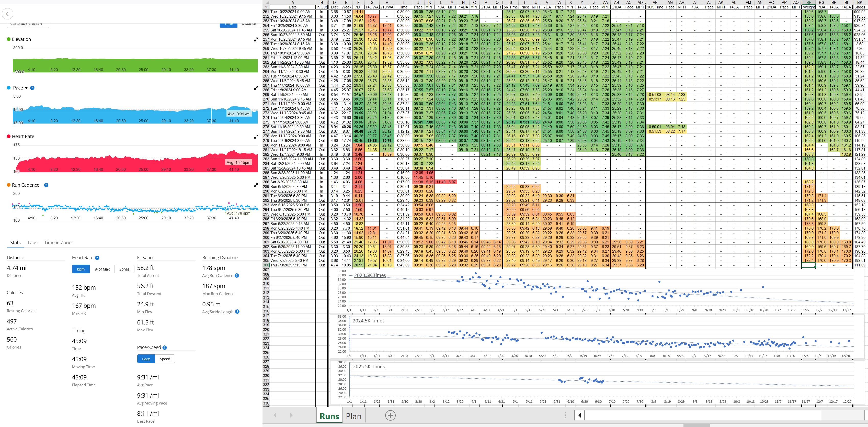Open the Pace chart metric dropdown arrow

click(x=26, y=88)
